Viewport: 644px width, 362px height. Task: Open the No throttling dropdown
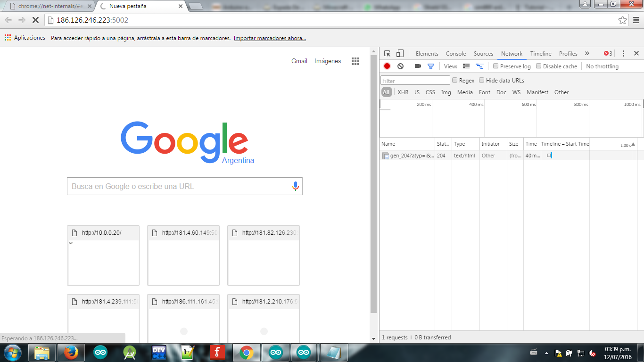[x=602, y=66]
